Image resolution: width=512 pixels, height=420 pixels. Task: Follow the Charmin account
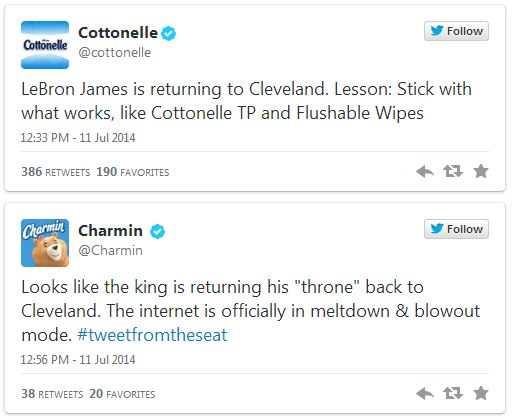(x=456, y=229)
